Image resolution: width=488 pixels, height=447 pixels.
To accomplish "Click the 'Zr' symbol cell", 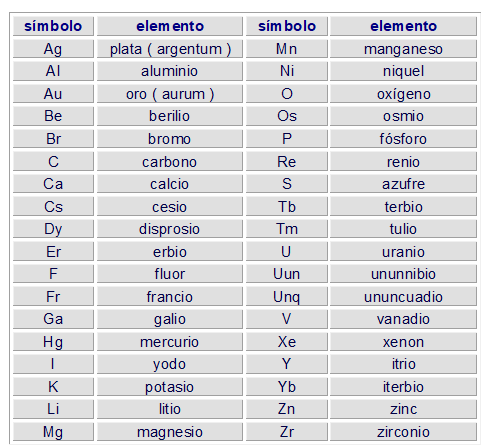I will pyautogui.click(x=287, y=432).
